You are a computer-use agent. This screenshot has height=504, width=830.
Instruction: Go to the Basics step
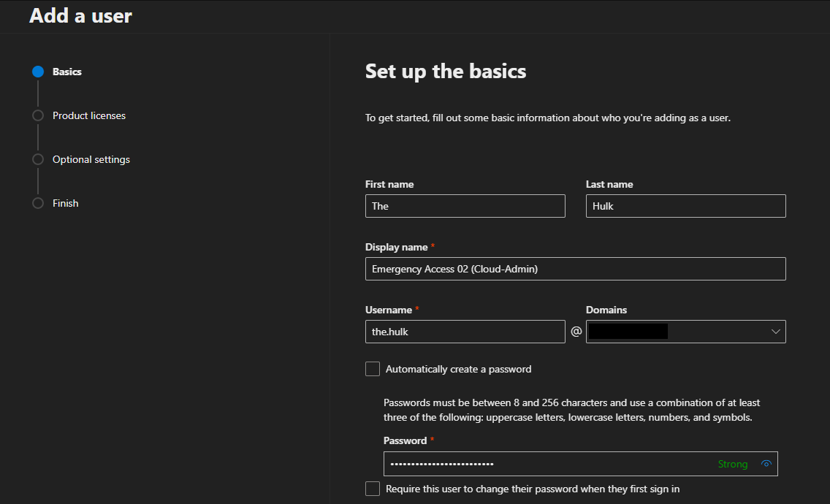[x=67, y=72]
